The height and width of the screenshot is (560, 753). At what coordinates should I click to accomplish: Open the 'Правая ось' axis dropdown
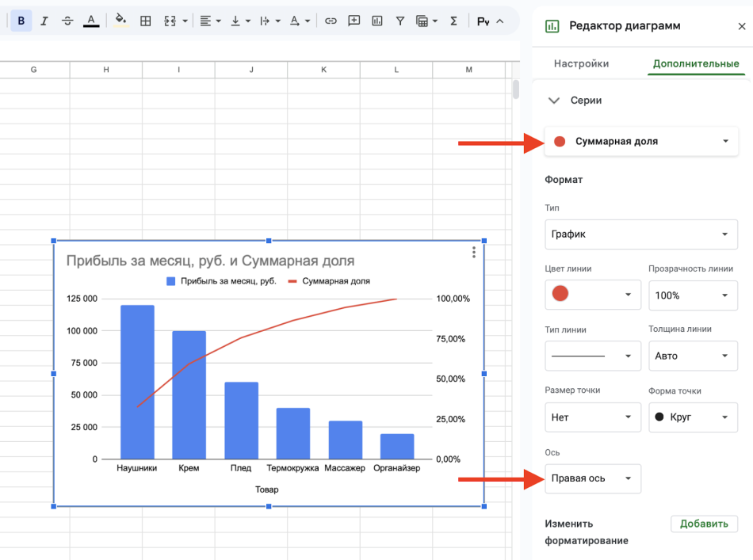click(593, 478)
